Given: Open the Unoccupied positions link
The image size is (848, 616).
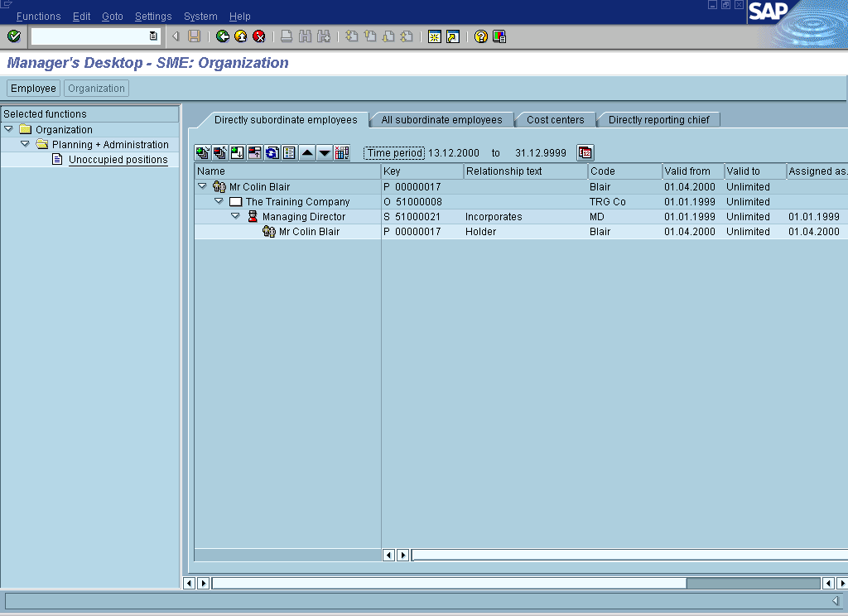Looking at the screenshot, I should tap(118, 160).
